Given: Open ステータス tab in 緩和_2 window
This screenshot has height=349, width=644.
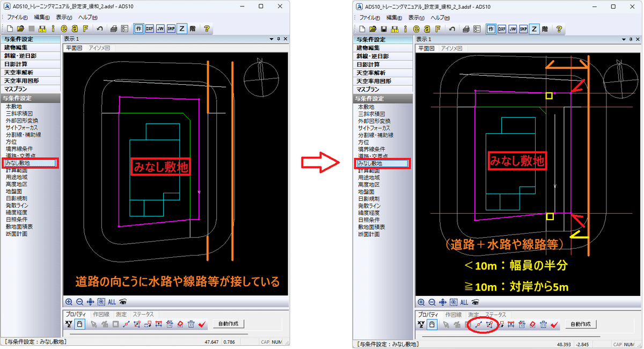Looking at the screenshot, I should [x=143, y=314].
